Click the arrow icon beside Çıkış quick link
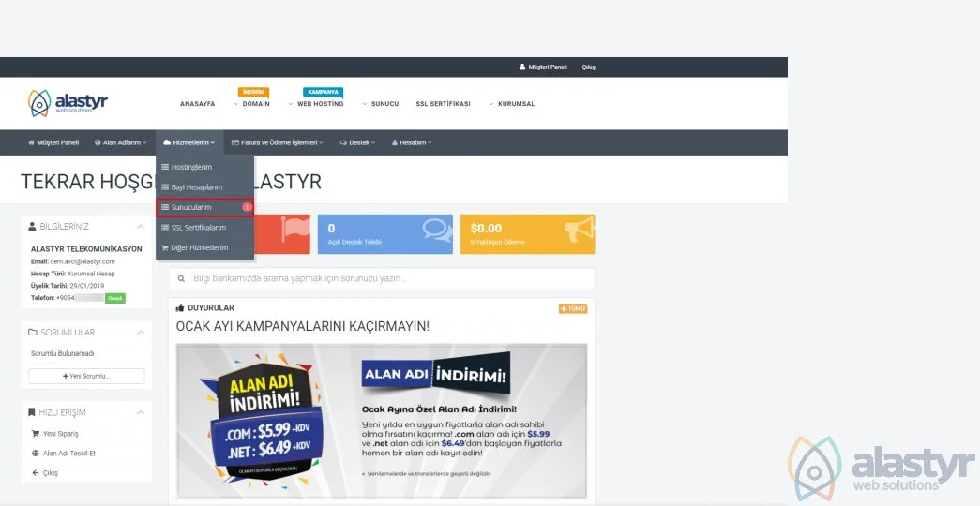The height and width of the screenshot is (506, 980). (x=35, y=473)
